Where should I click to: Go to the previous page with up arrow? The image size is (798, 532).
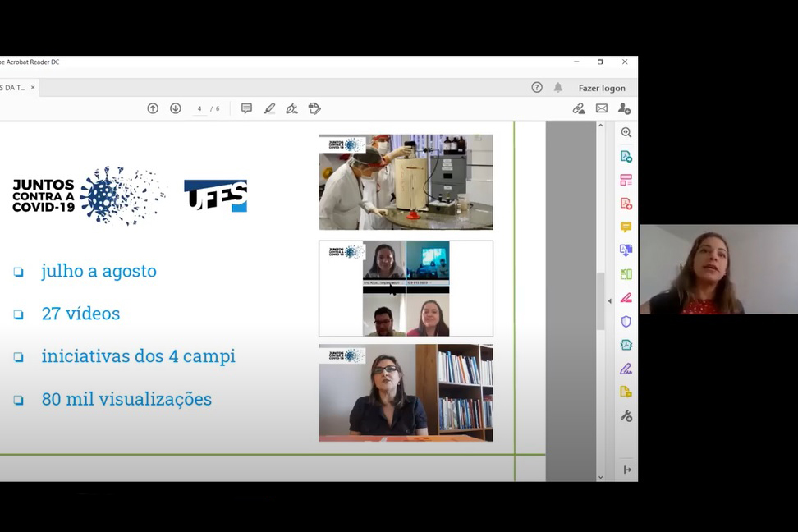tap(153, 108)
